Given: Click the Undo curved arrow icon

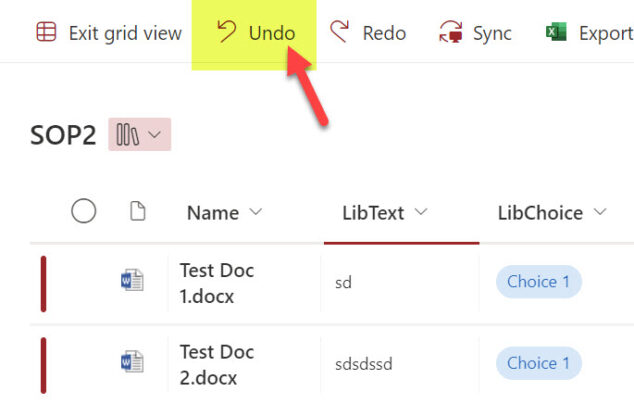Looking at the screenshot, I should [226, 32].
